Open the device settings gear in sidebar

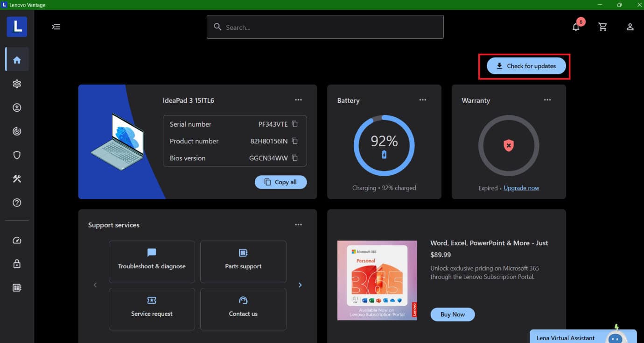pyautogui.click(x=17, y=84)
